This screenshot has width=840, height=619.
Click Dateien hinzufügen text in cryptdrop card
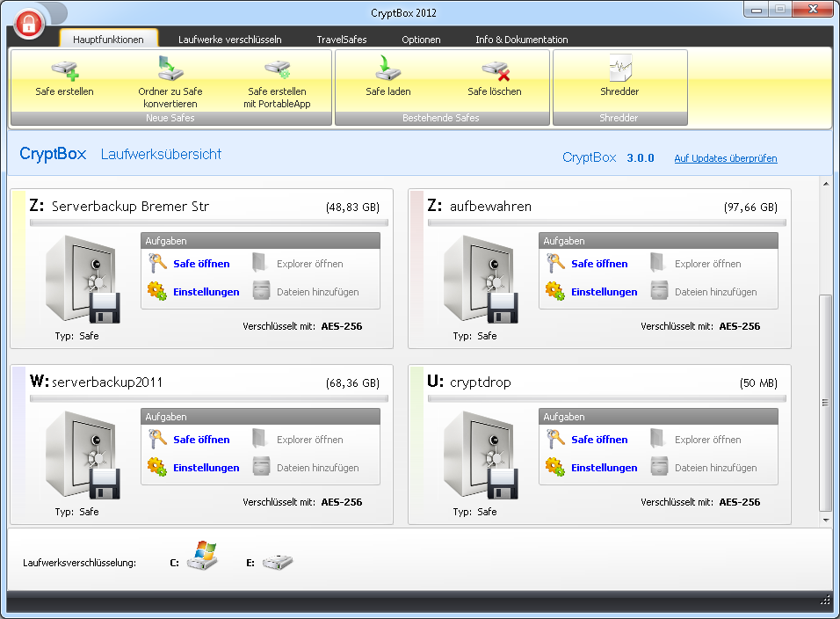[x=716, y=468]
